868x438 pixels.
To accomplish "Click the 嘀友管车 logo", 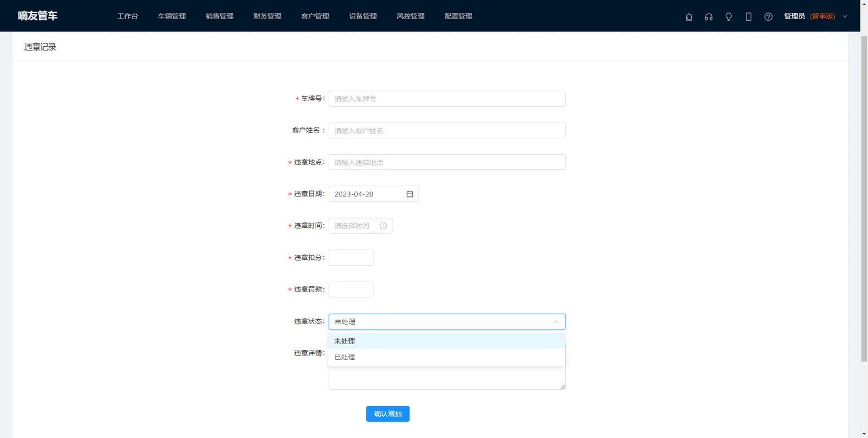I will (37, 16).
